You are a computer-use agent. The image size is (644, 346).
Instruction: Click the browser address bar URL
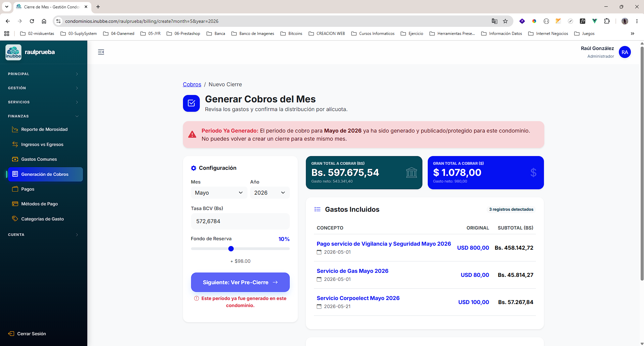(x=142, y=21)
